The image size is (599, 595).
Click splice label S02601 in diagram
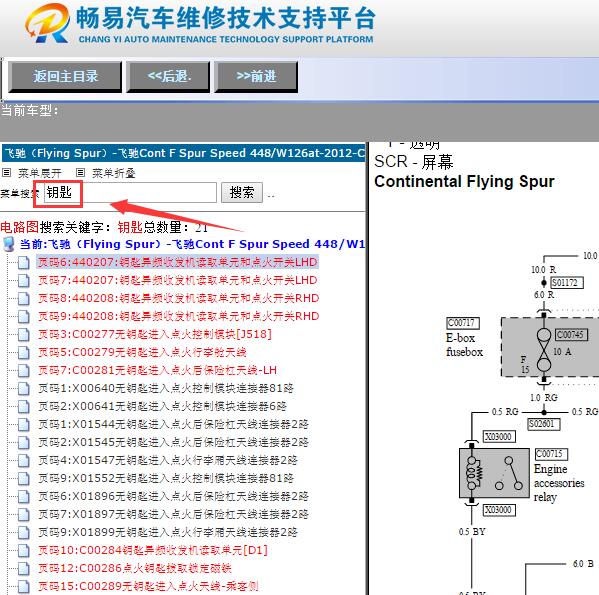pos(544,424)
